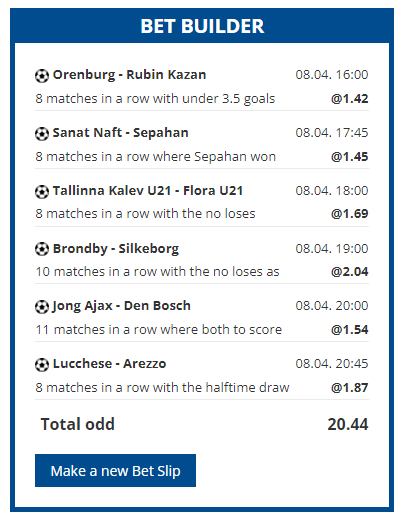Open the Sanat Naft - Sepahan match
The image size is (406, 524).
point(121,133)
